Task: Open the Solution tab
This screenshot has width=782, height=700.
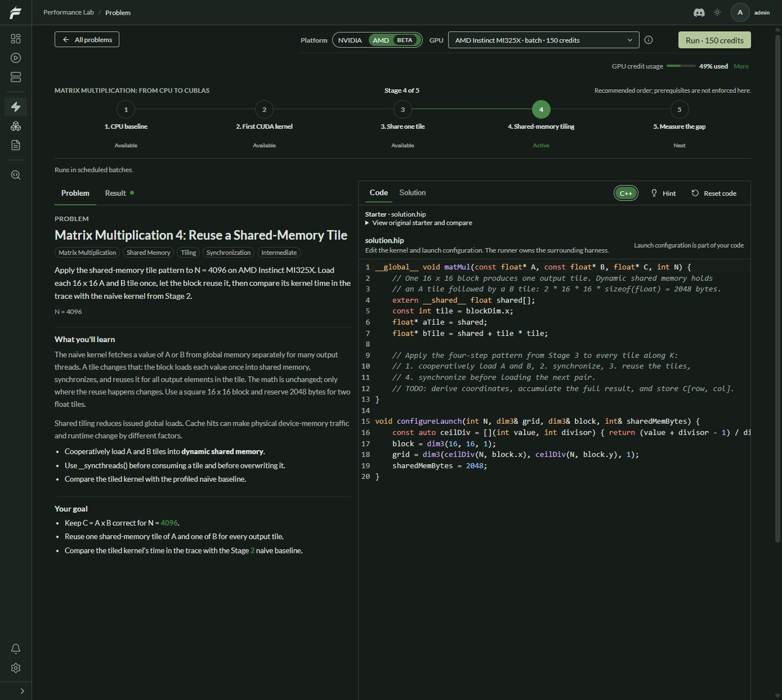Action: click(412, 192)
